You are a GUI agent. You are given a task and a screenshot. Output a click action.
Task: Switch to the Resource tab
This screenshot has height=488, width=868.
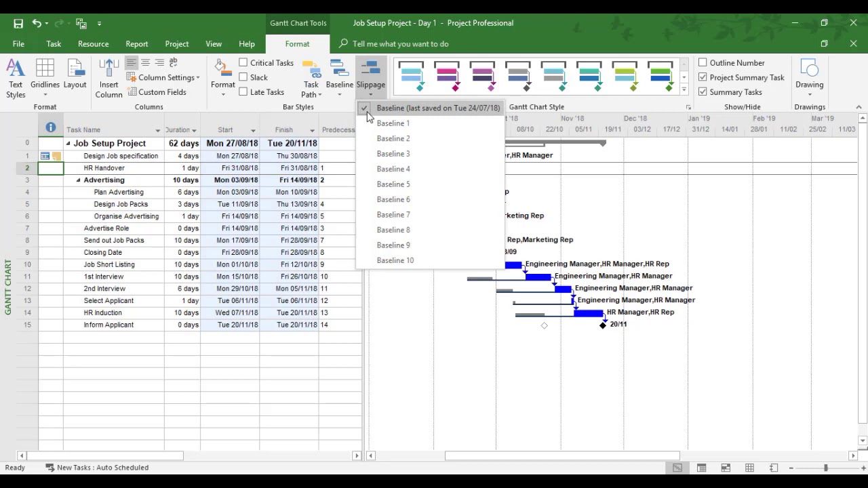pyautogui.click(x=93, y=44)
